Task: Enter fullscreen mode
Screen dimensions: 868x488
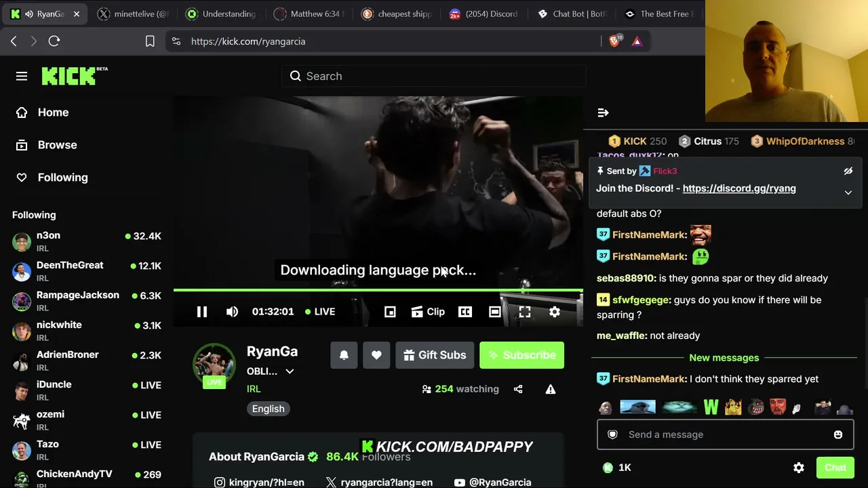Action: (x=525, y=312)
